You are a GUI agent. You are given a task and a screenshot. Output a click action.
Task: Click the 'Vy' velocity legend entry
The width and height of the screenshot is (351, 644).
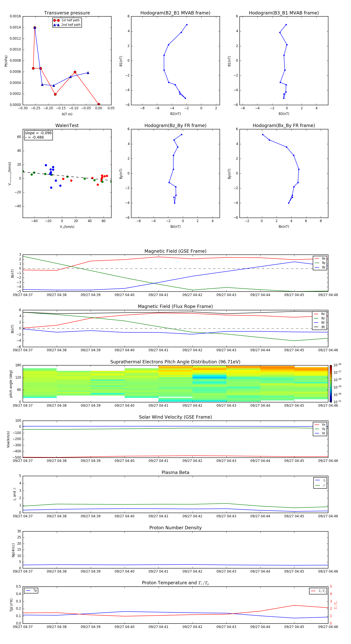point(320,429)
